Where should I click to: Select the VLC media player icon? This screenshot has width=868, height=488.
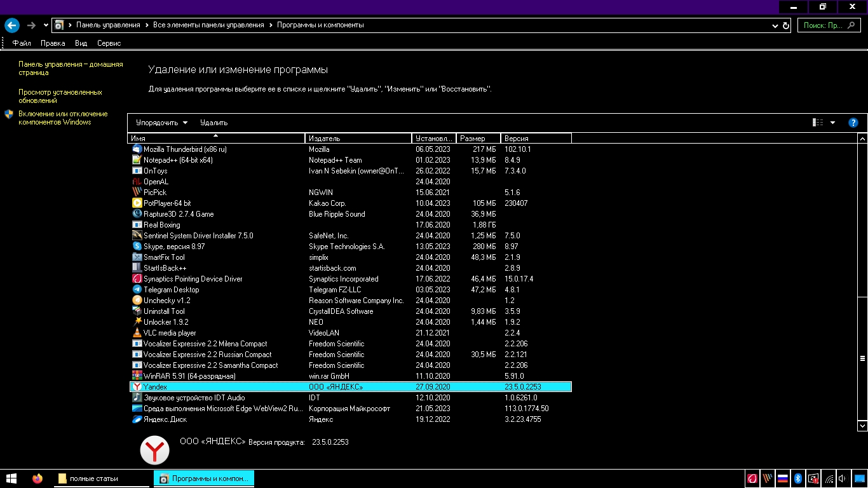pyautogui.click(x=137, y=333)
